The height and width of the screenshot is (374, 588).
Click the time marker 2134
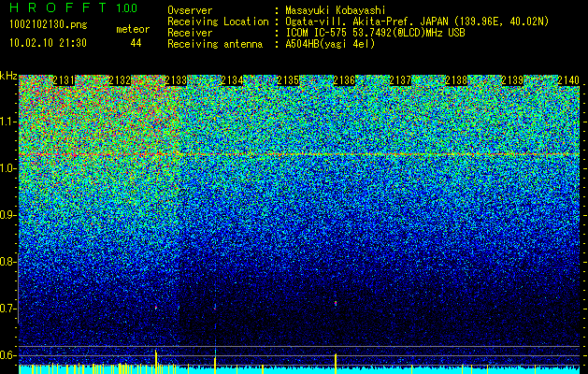[x=232, y=80]
